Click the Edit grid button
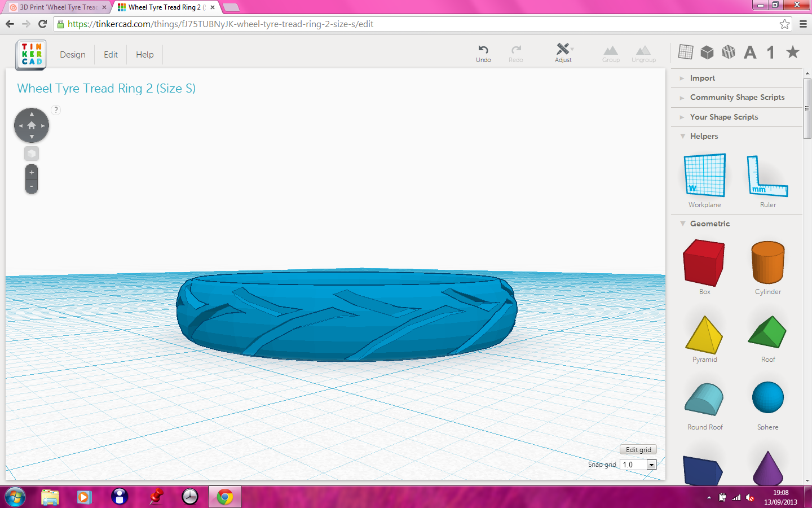Viewport: 812px width, 508px height. [x=638, y=450]
